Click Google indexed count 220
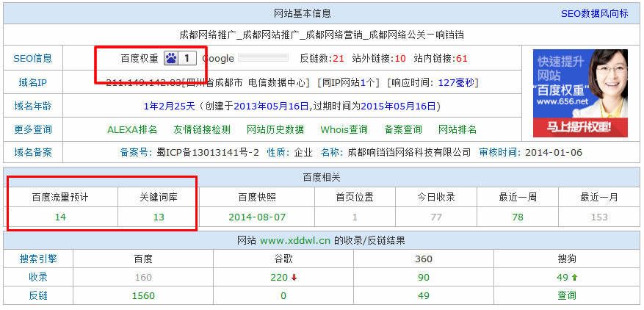 point(279,278)
